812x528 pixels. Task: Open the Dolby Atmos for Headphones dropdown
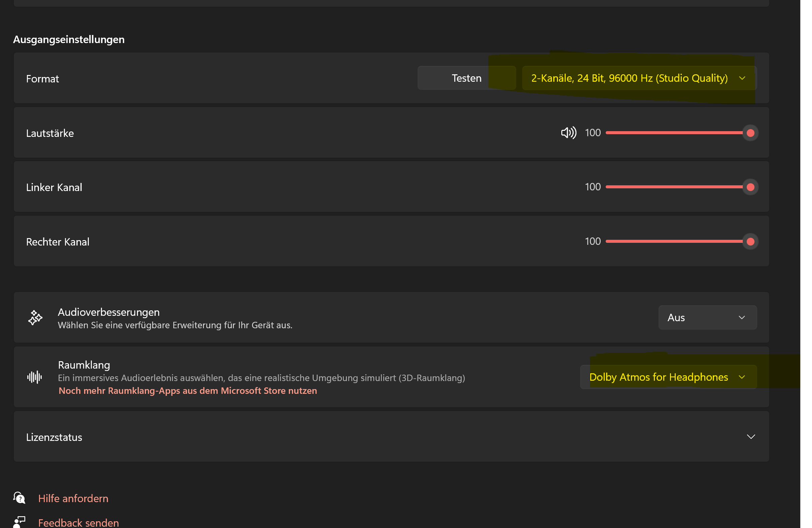pos(668,377)
